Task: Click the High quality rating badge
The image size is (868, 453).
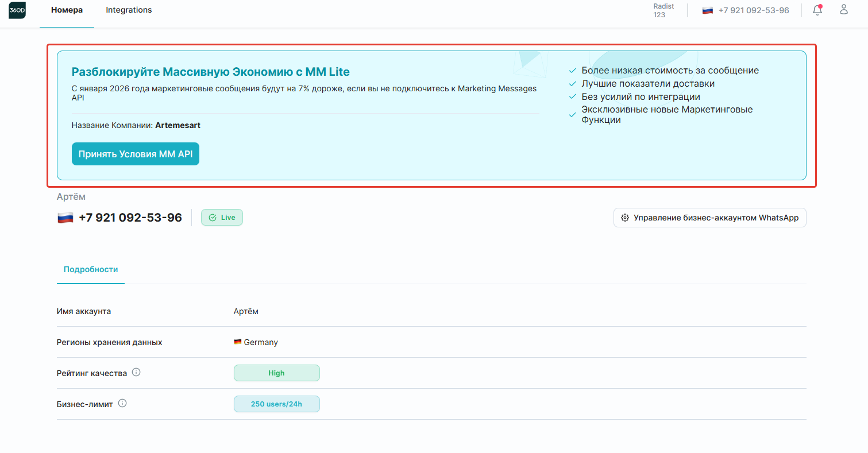Action: 276,373
